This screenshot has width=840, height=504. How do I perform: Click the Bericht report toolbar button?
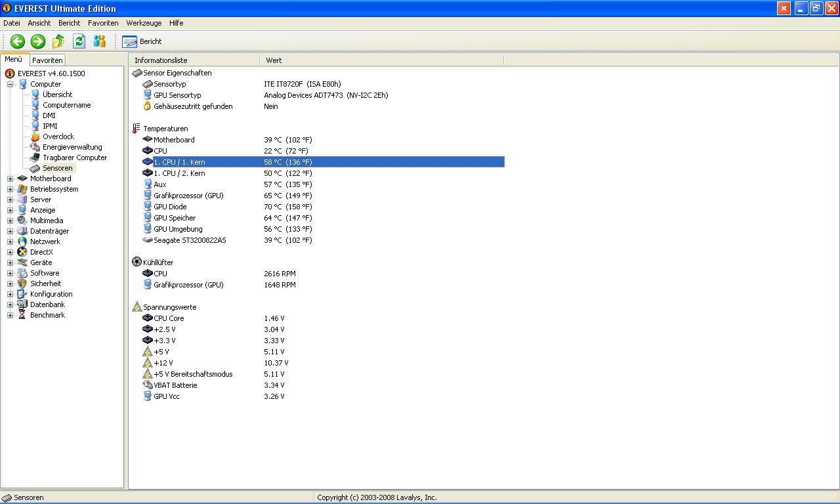[x=142, y=41]
